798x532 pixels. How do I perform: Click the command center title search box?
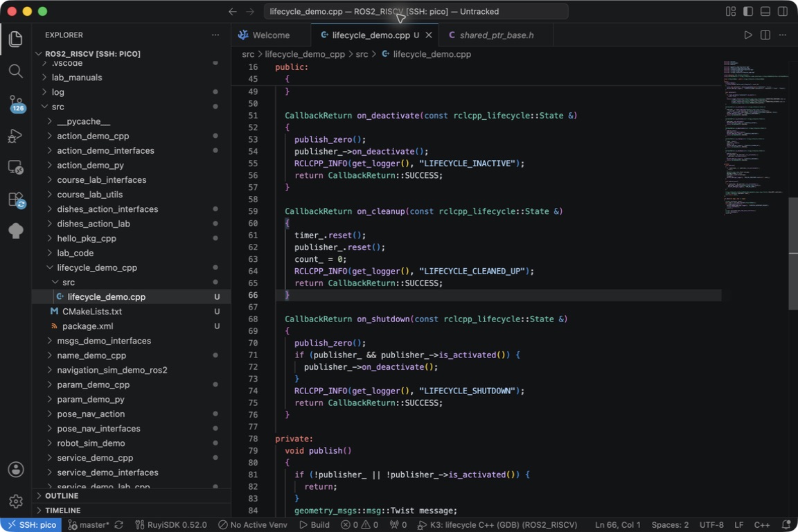click(416, 11)
